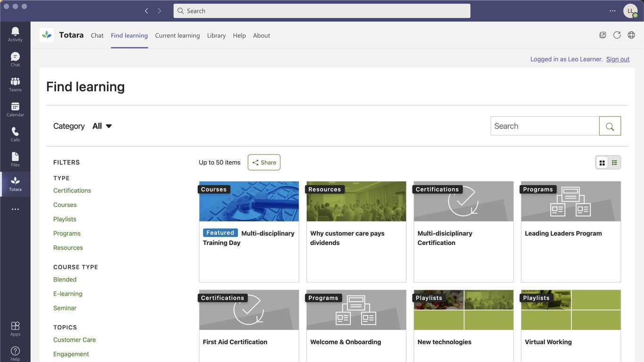Open the Library tab
The height and width of the screenshot is (362, 644).
[216, 35]
